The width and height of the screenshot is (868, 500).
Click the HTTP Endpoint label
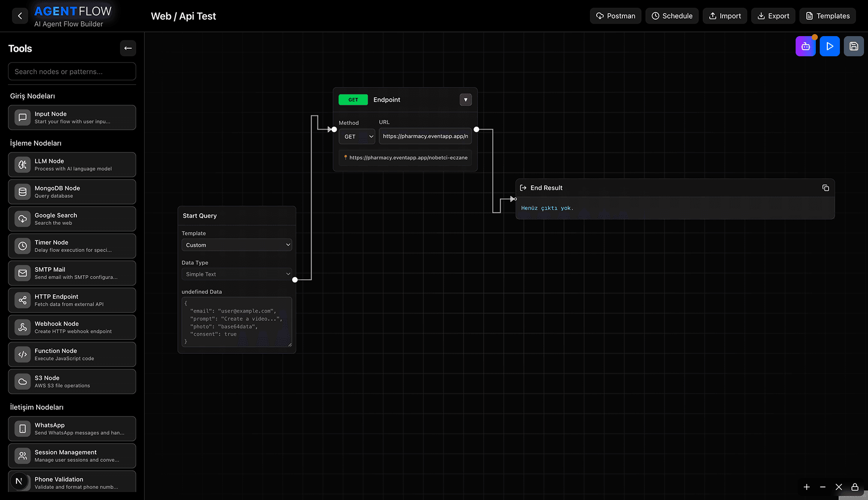coord(56,297)
